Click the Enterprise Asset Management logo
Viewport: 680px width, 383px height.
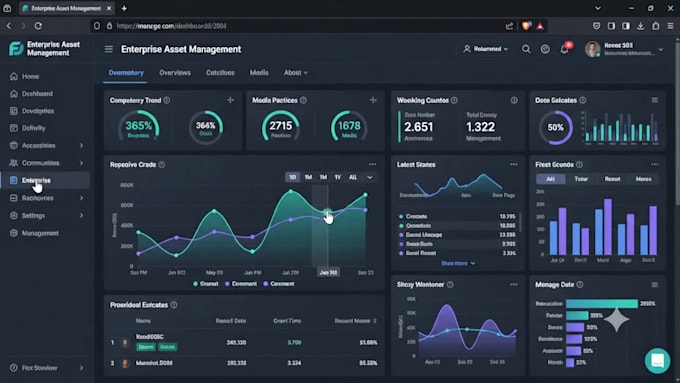coord(16,49)
